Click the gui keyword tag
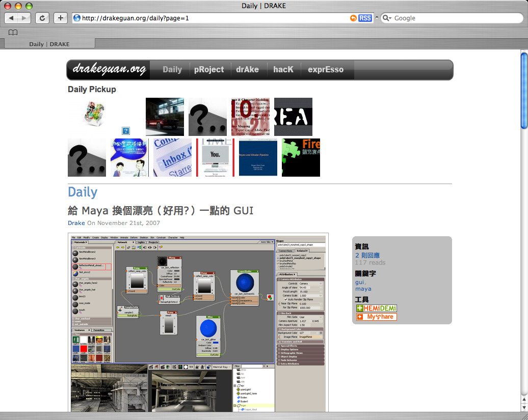528x420 pixels. pos(360,282)
